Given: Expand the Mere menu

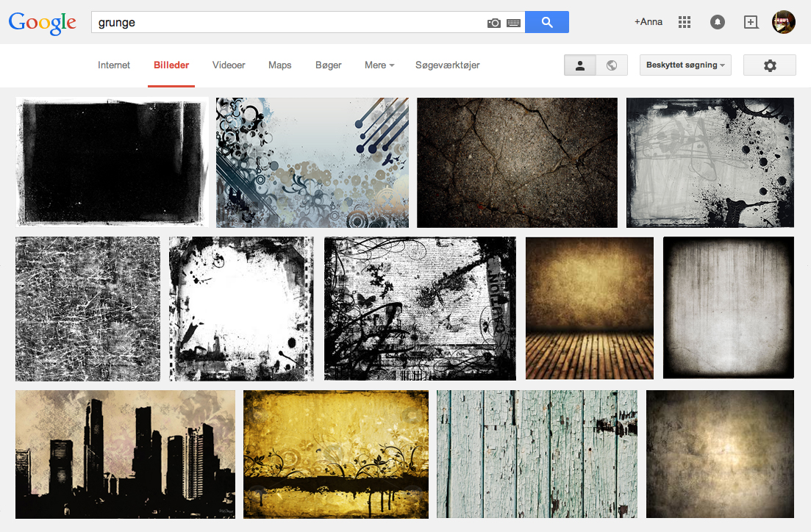Looking at the screenshot, I should 379,65.
